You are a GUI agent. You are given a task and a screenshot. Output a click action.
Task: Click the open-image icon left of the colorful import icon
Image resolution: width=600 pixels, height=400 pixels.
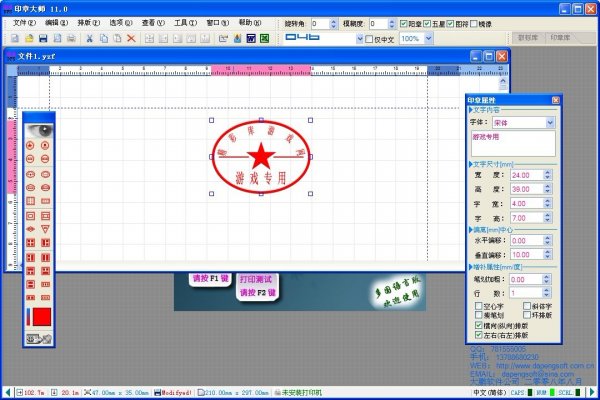tap(223, 38)
